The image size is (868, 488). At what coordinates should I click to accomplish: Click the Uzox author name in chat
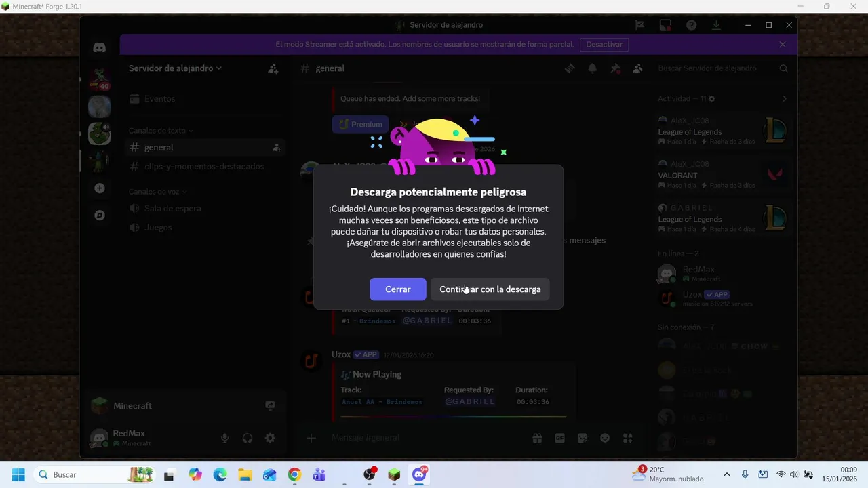pos(340,354)
